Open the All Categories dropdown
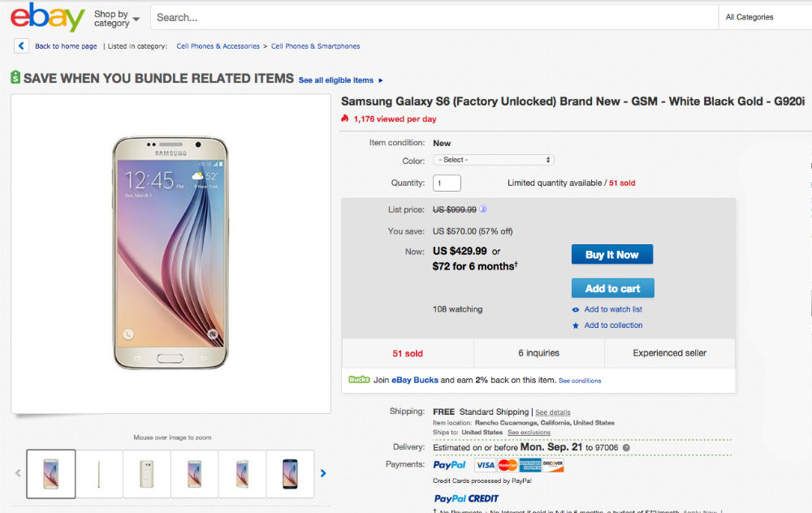 (x=751, y=16)
